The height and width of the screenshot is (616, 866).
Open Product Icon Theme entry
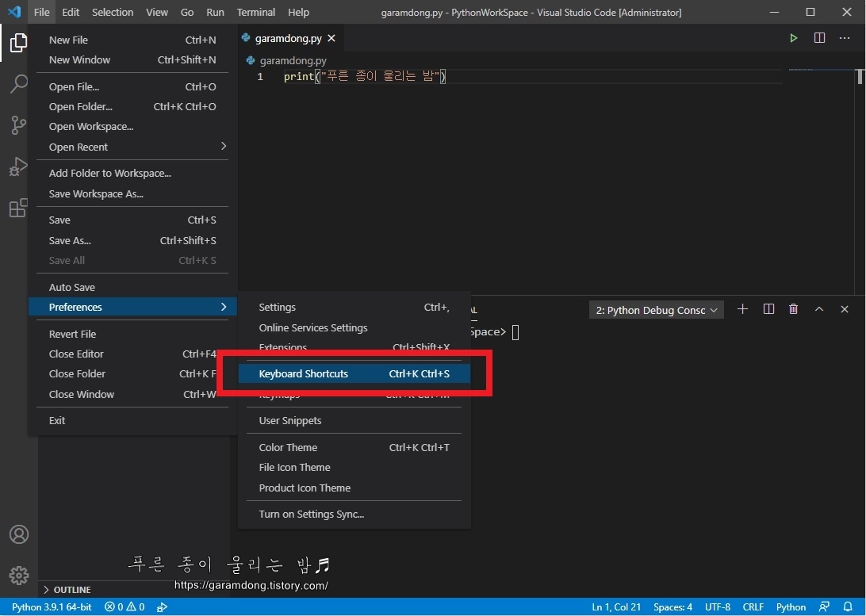point(354,488)
